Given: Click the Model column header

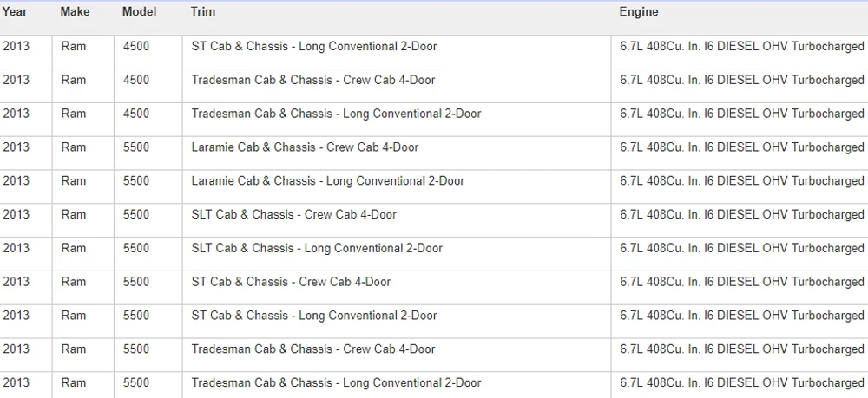Looking at the screenshot, I should [x=139, y=11].
